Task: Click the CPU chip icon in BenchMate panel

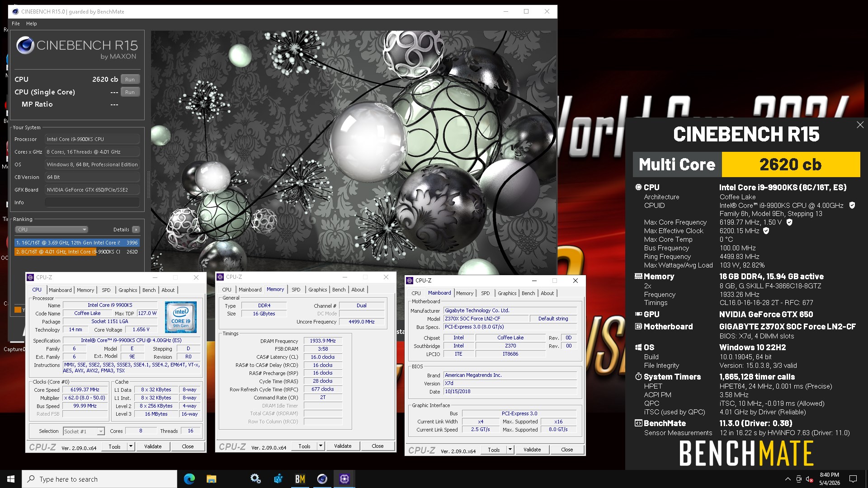Action: click(x=638, y=187)
